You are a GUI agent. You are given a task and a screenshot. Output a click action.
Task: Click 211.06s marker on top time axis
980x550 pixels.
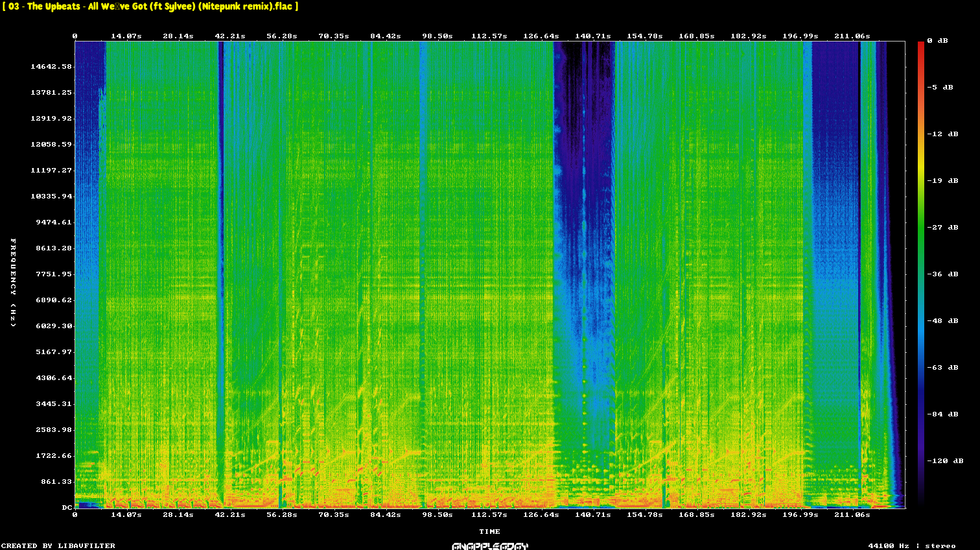coord(852,36)
